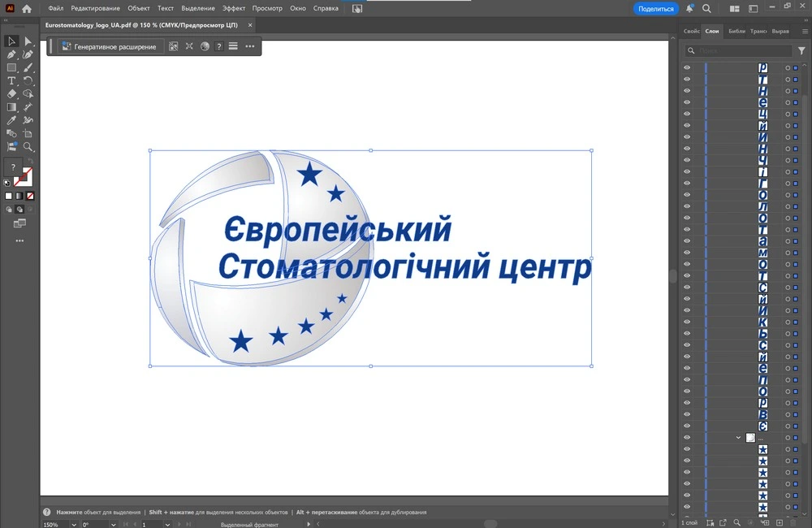Hide the topmost letter layer via its eye icon

(686, 68)
